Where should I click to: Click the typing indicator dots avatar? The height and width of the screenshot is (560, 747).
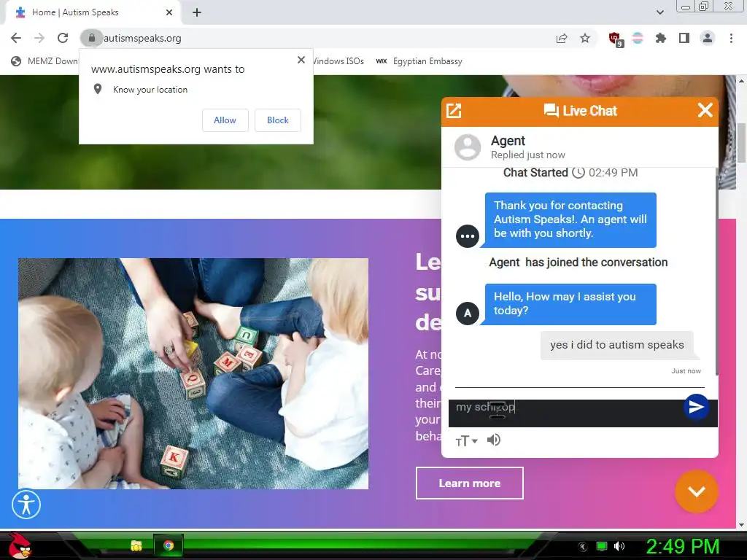tap(468, 236)
